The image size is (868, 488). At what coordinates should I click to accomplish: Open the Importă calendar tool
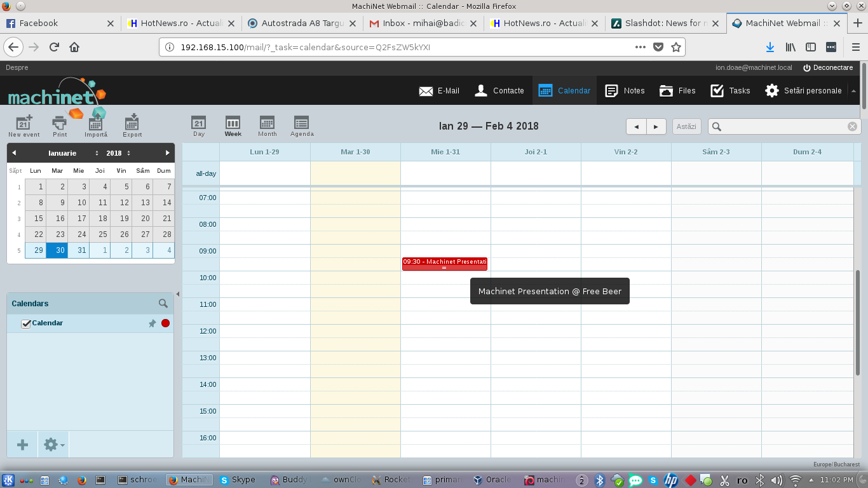click(96, 125)
